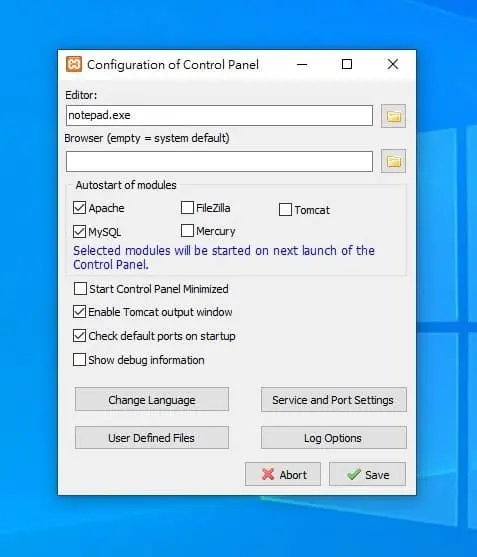Browse for browser executable folder icon

click(394, 161)
